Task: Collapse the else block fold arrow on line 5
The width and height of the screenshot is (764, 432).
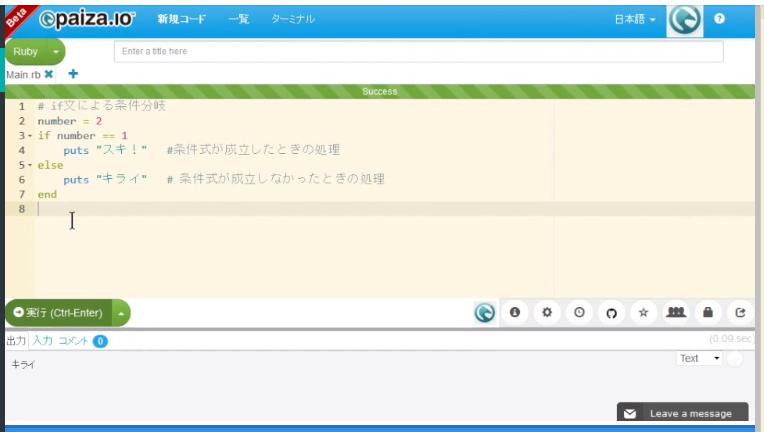Action: (30, 165)
